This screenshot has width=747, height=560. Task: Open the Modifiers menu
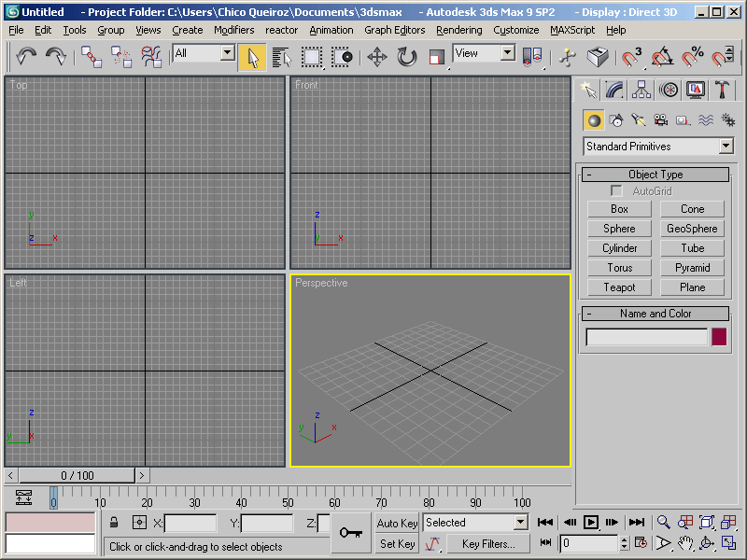click(x=234, y=30)
